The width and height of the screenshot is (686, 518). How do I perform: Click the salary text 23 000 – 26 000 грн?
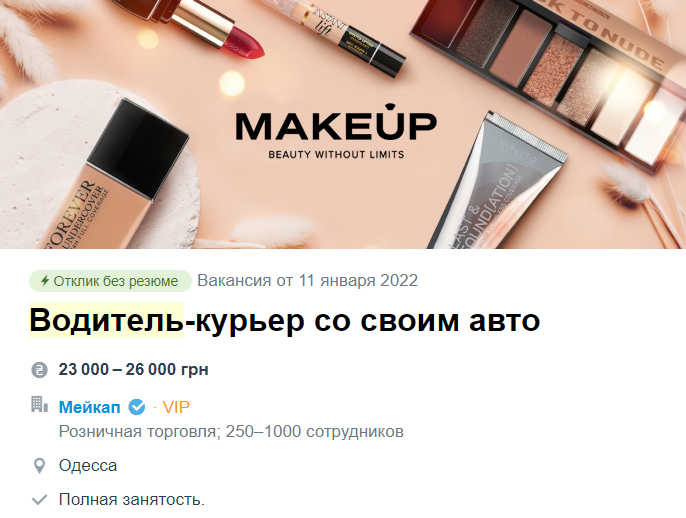[x=133, y=370]
